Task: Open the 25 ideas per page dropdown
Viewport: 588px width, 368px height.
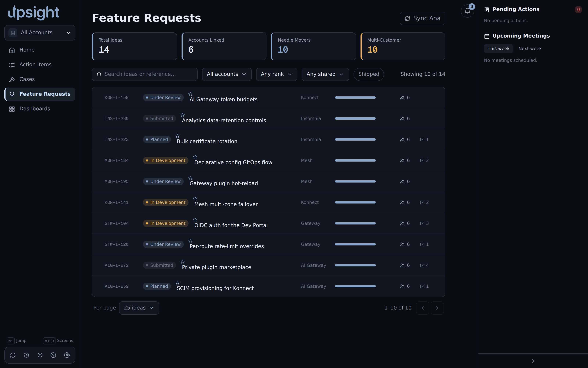Action: (x=139, y=308)
